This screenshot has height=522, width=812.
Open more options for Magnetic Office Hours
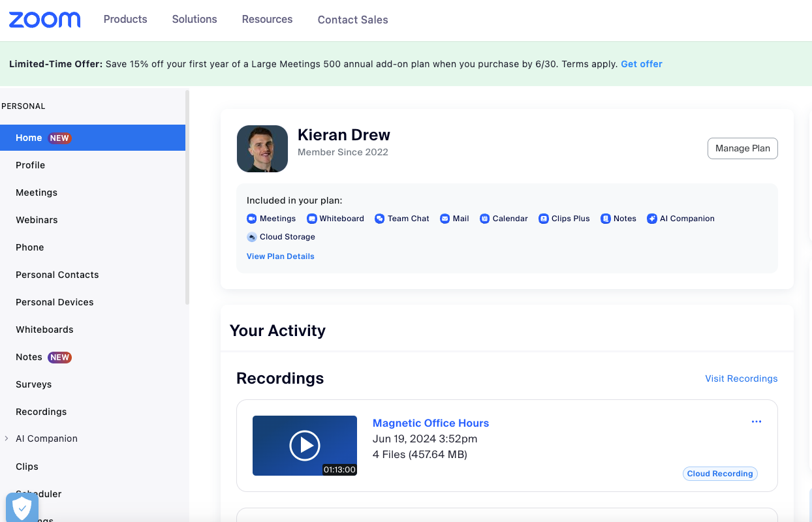(757, 422)
